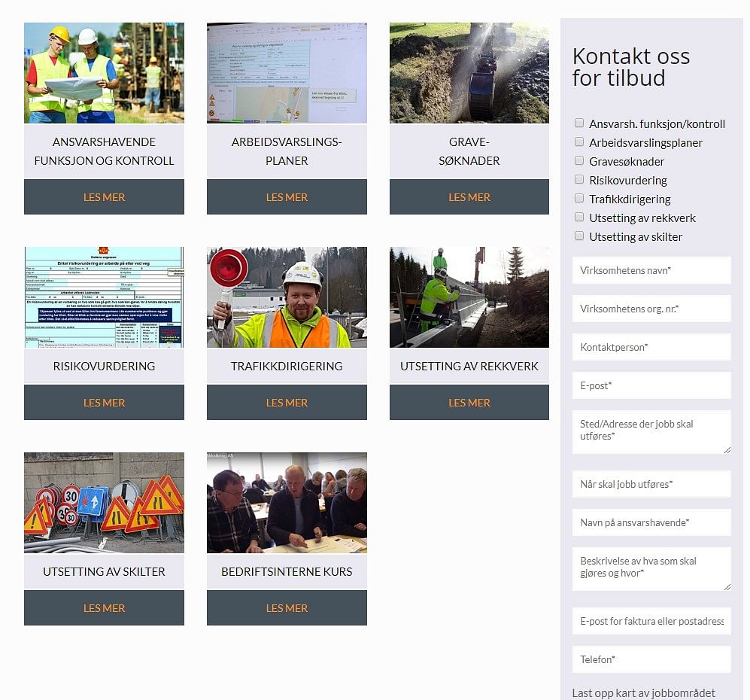
Task: Click Les mer below Bedriftsinterne kurs
Action: [x=287, y=608]
